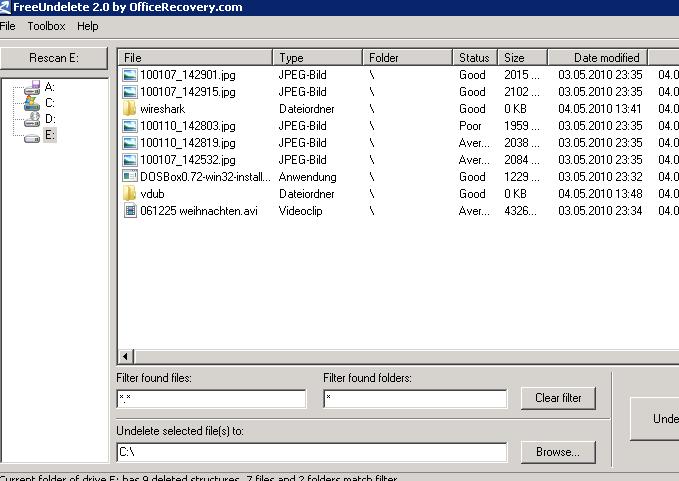Viewport: 679px width, 481px height.
Task: Click Dateiordner type of wireshark row
Action: [x=307, y=109]
